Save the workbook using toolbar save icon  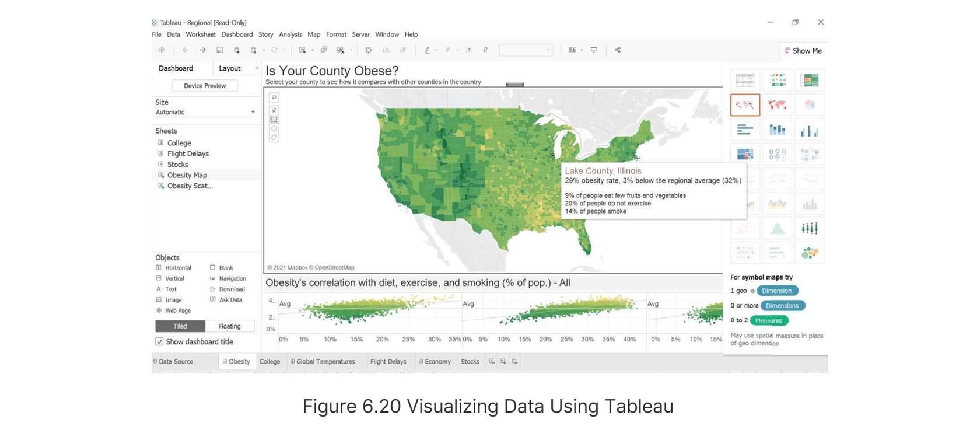click(220, 50)
